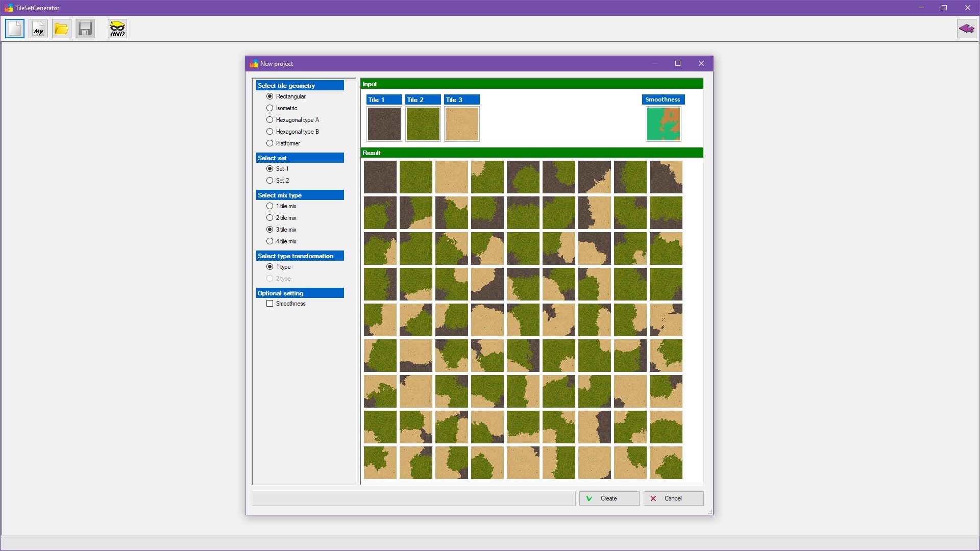
Task: Click the Save floppy disk icon
Action: coord(85,29)
